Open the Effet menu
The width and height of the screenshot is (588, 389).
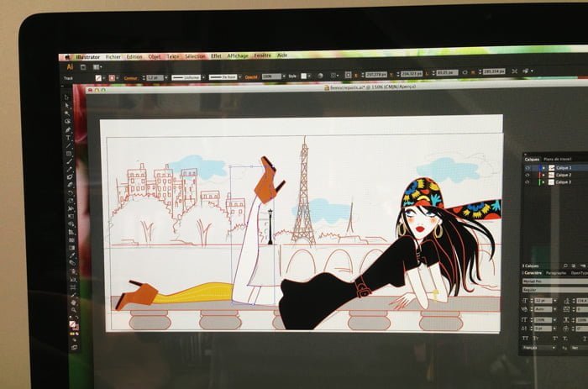point(216,56)
